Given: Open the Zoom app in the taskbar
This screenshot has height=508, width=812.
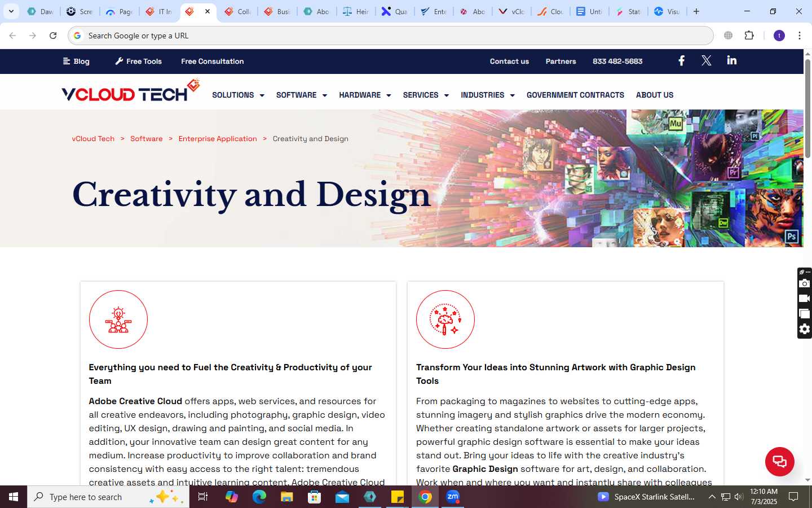Looking at the screenshot, I should (x=453, y=497).
